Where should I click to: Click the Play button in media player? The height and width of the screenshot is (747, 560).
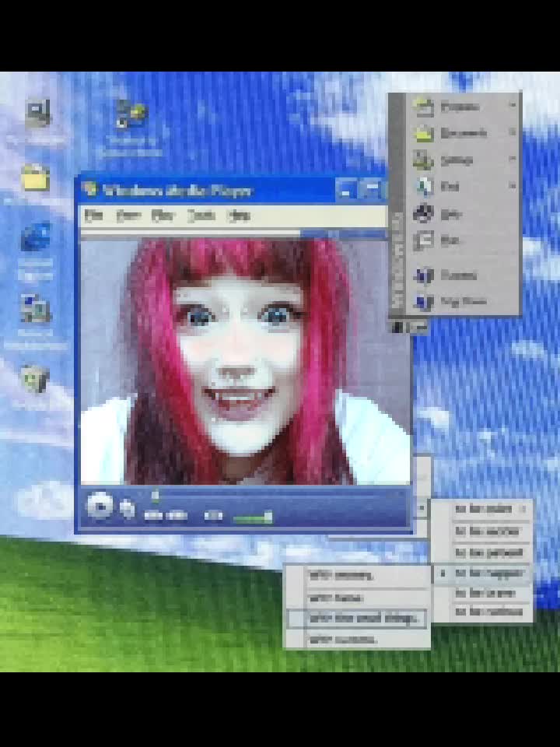point(100,506)
